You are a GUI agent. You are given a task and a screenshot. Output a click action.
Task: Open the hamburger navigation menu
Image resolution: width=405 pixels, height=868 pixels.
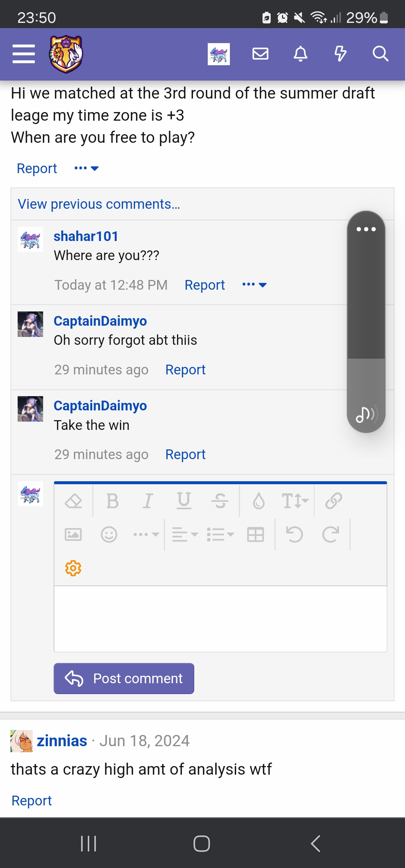click(x=24, y=54)
